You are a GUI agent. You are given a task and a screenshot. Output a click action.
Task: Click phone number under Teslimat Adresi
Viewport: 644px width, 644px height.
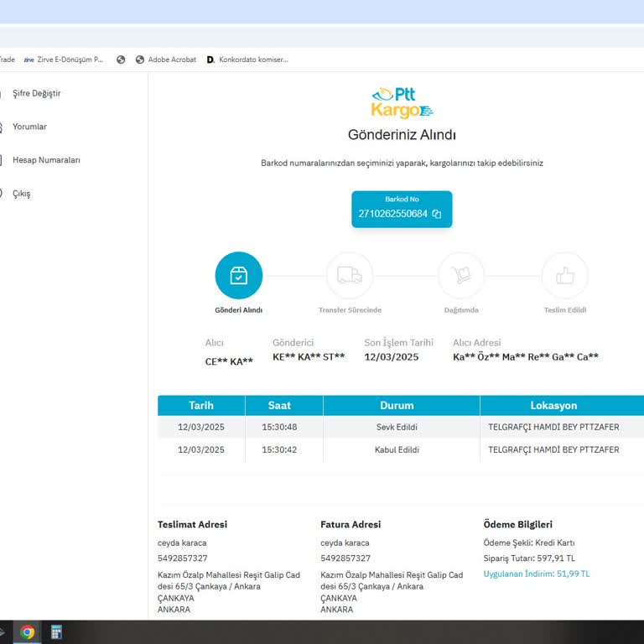tap(182, 558)
